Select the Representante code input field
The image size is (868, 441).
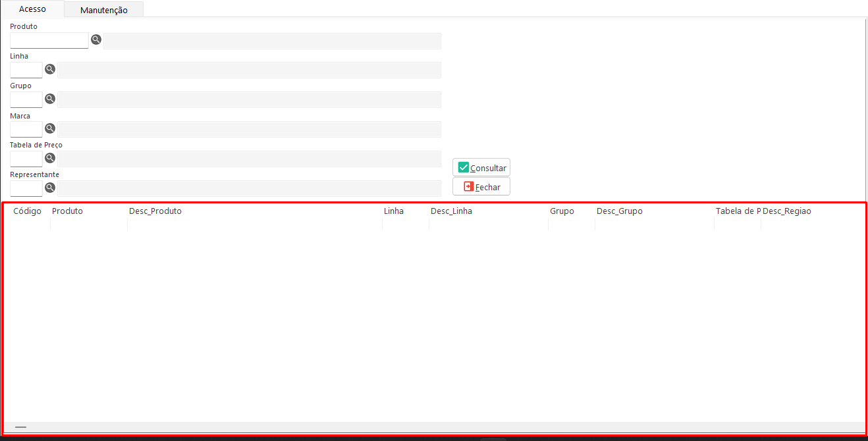26,188
